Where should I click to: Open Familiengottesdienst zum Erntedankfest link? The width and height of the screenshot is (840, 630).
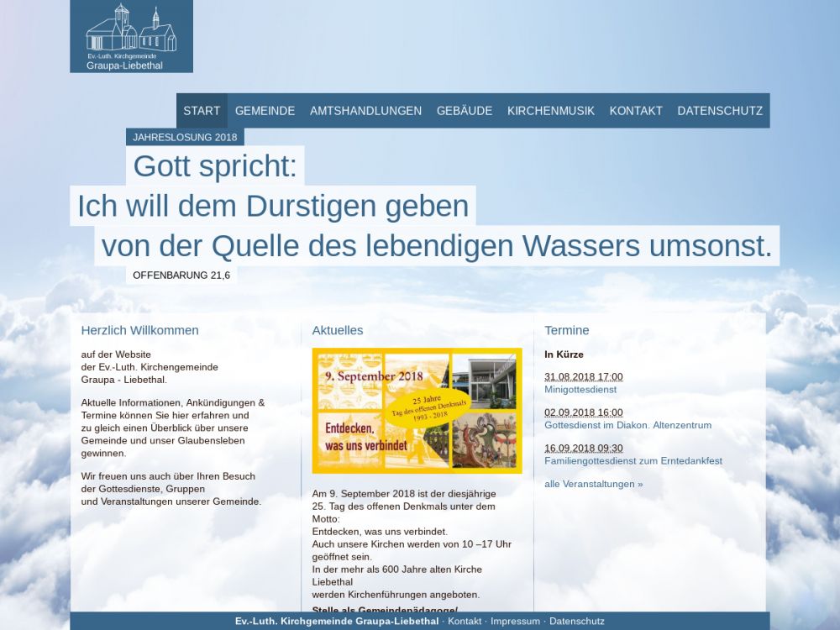633,461
